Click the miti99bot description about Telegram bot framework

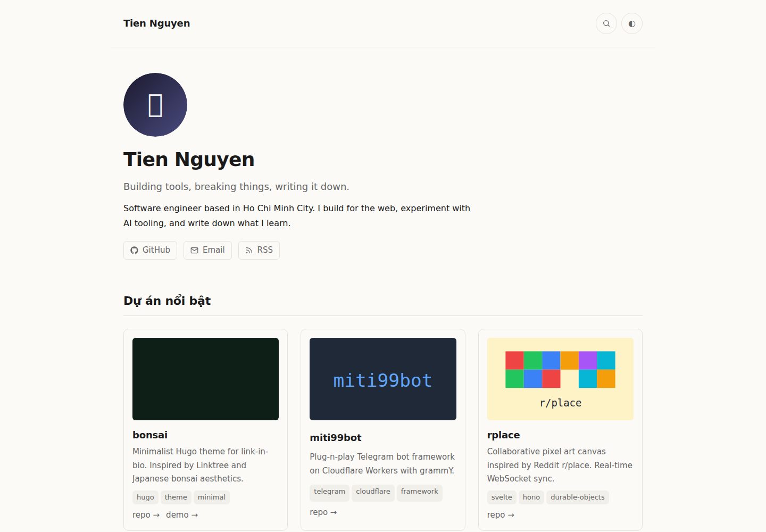(x=382, y=463)
